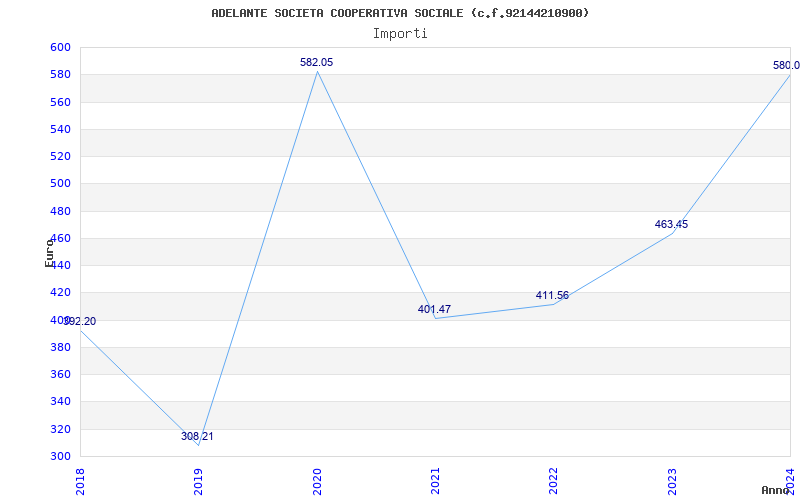Click the 2024 x-axis label
The image size is (800, 500).
pos(790,482)
